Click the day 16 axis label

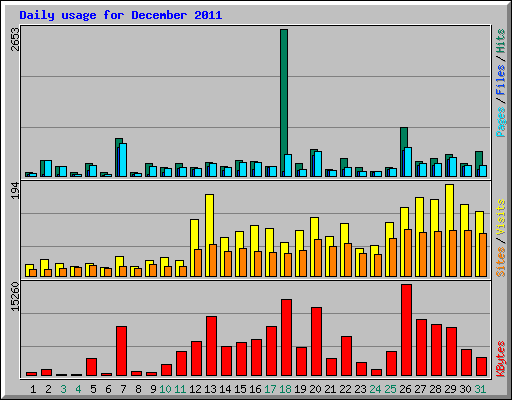255,389
